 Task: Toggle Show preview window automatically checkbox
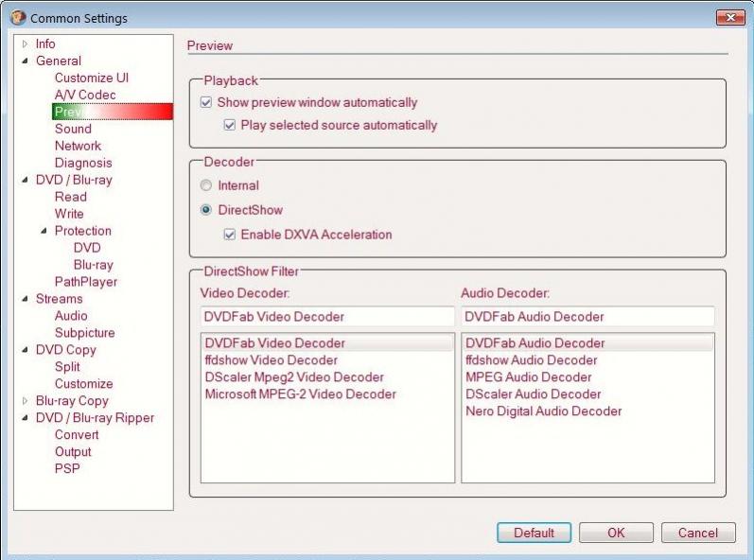point(206,102)
